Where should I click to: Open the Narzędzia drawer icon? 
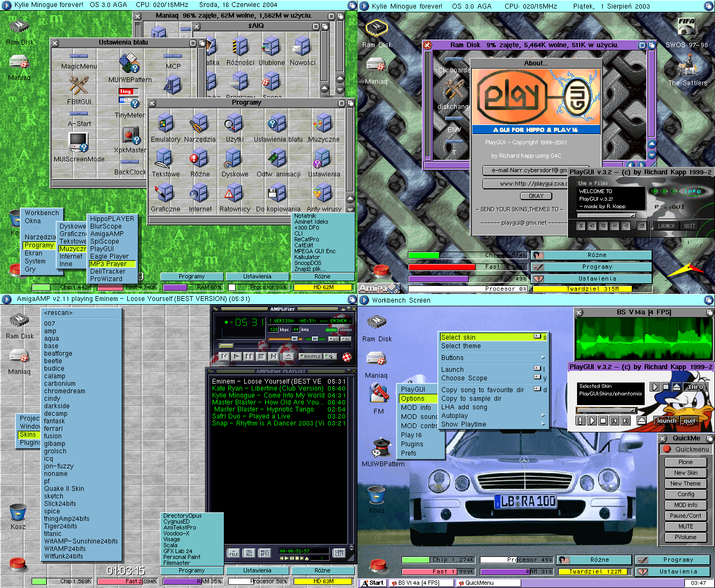point(200,128)
